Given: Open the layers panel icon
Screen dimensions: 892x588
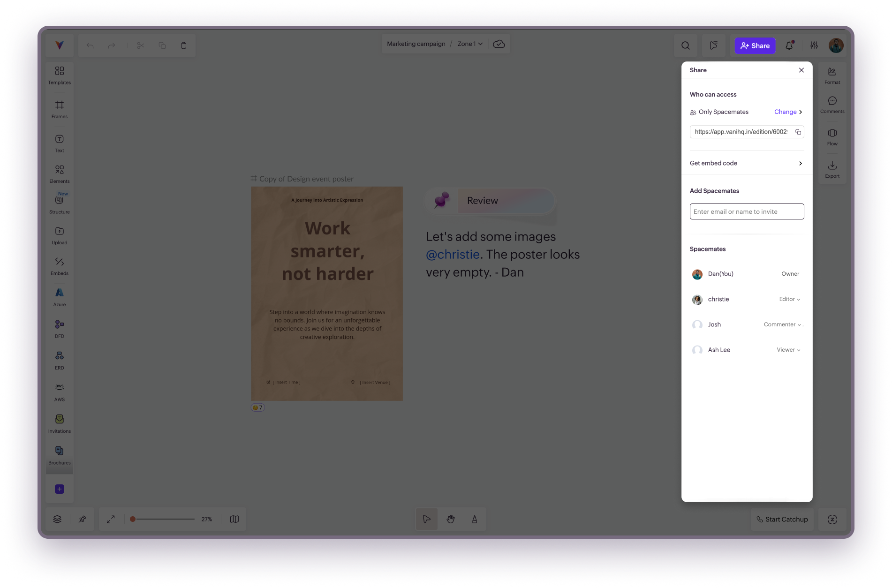Looking at the screenshot, I should (57, 519).
